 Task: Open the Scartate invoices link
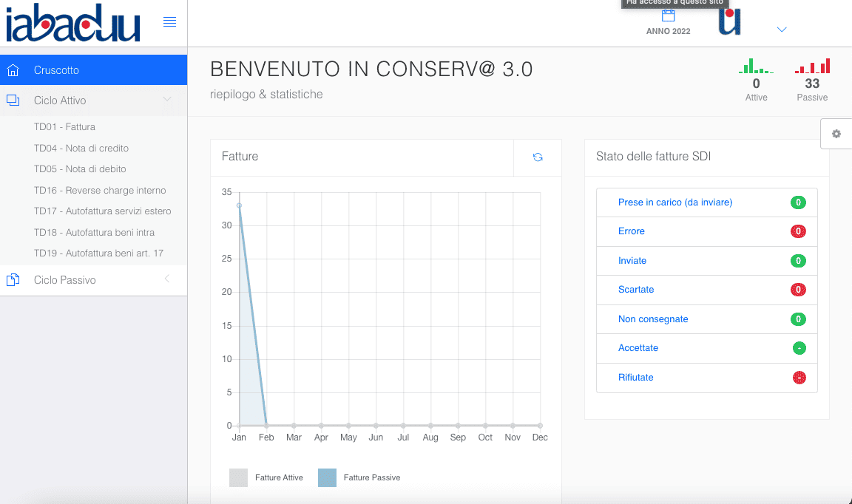[x=635, y=290]
